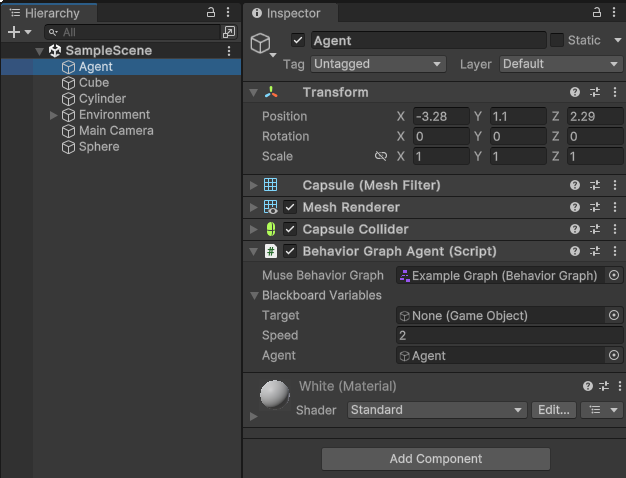Open Mesh Filter presets

595,185
